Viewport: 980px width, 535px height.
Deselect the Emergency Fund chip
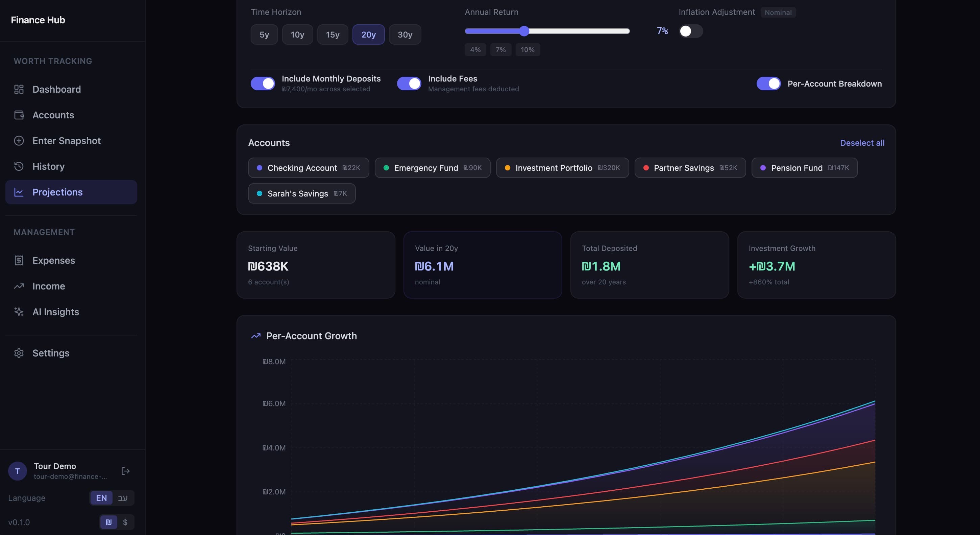433,167
